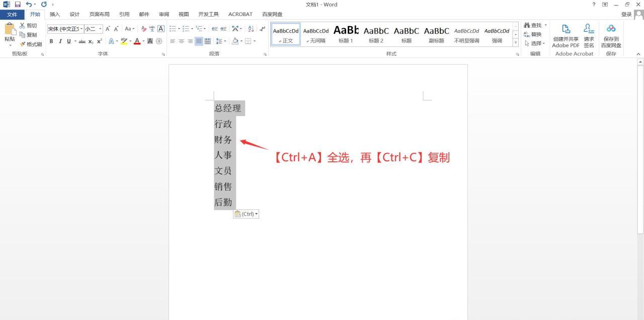The width and height of the screenshot is (644, 320).
Task: Switch to the References (引用) tab
Action: click(x=124, y=15)
